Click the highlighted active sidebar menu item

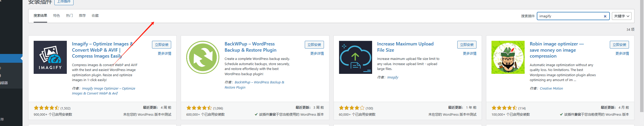(11, 58)
